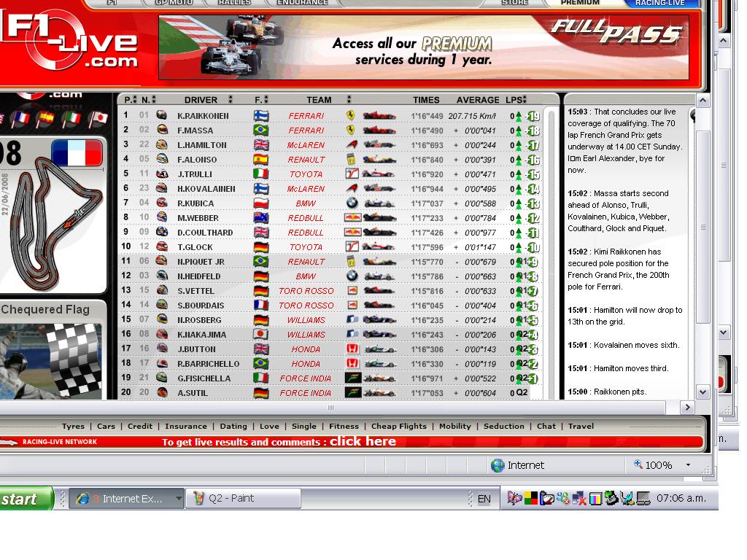747x560 pixels.
Task: Switch to the Q2 - Paint taskbar window
Action: coord(243,499)
